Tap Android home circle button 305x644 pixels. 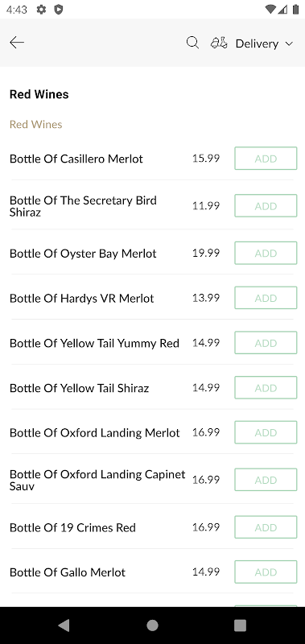152,625
